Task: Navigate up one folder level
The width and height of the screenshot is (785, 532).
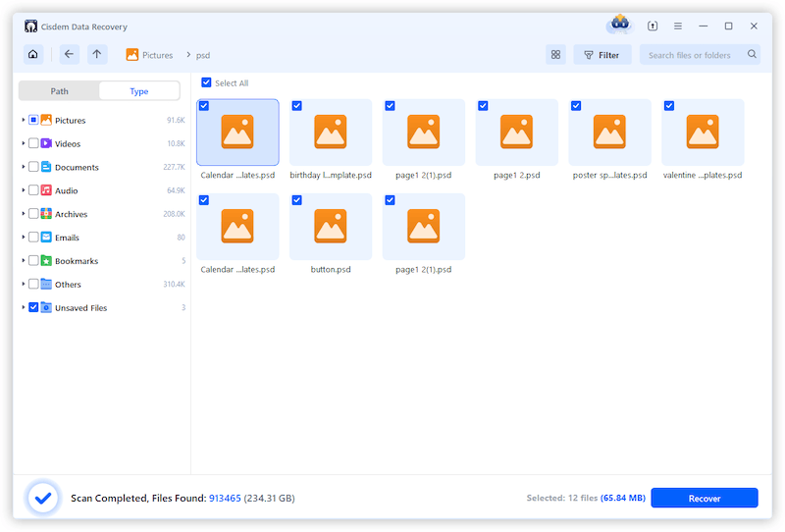Action: click(x=97, y=55)
